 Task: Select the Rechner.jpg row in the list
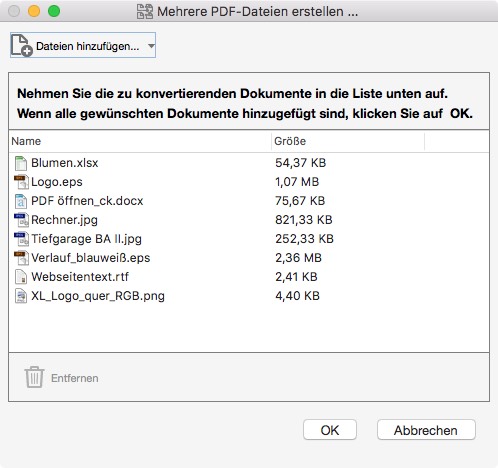249,220
